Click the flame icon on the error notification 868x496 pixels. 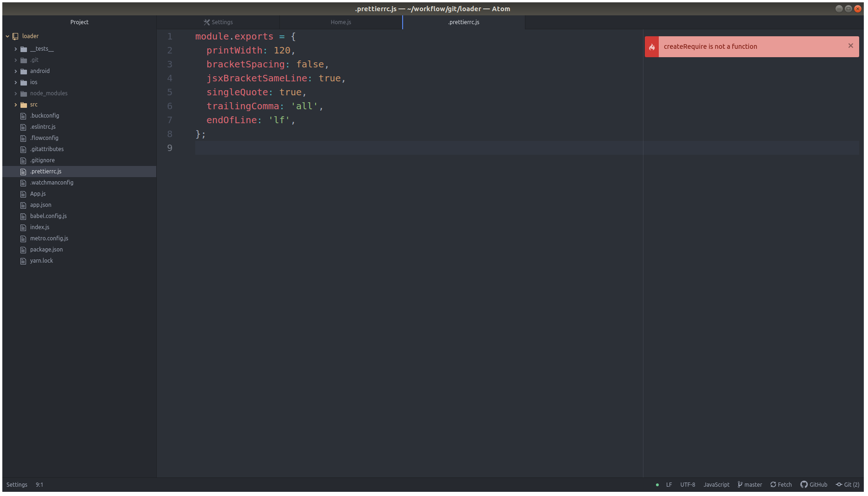[x=652, y=46]
